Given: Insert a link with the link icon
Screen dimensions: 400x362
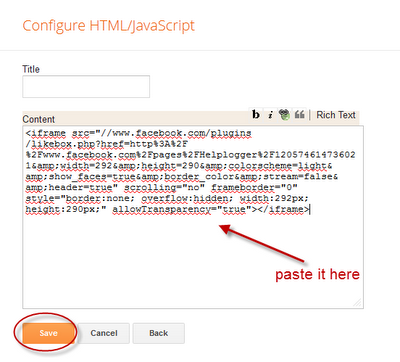Looking at the screenshot, I should click(284, 115).
